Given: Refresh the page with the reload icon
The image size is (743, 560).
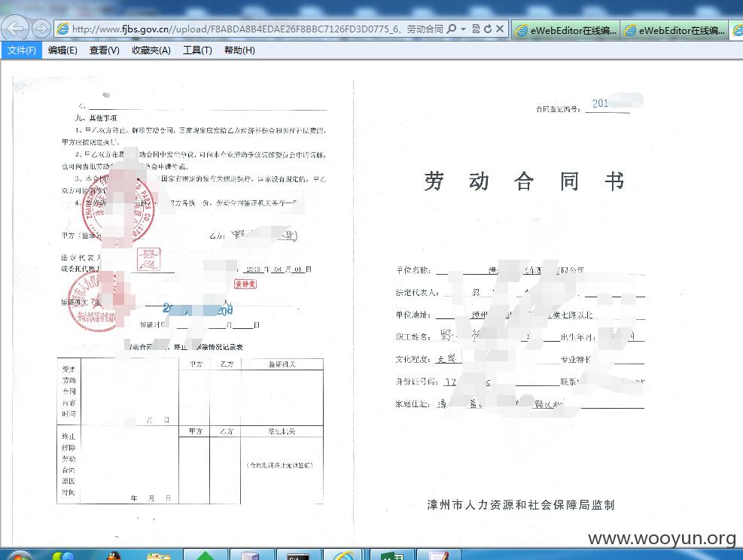Looking at the screenshot, I should 488,29.
